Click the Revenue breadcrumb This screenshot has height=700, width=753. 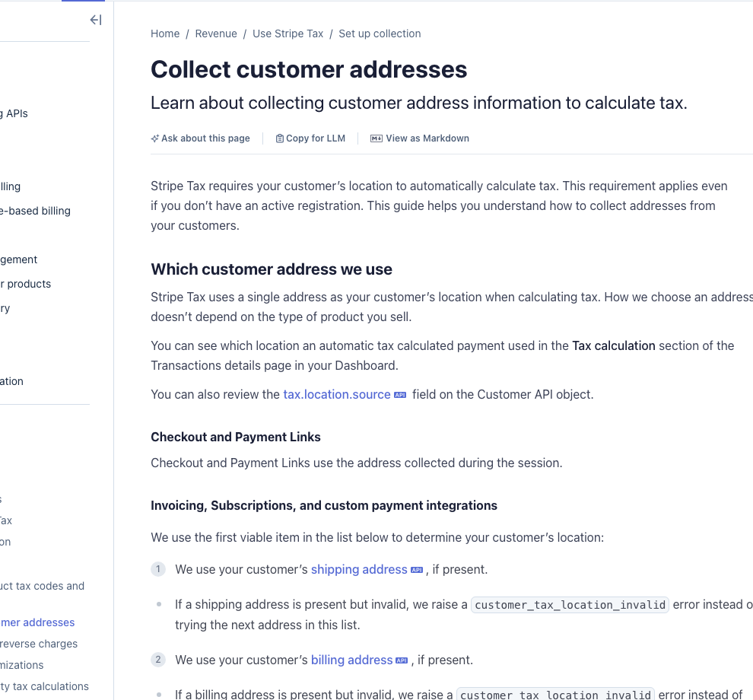pyautogui.click(x=216, y=33)
